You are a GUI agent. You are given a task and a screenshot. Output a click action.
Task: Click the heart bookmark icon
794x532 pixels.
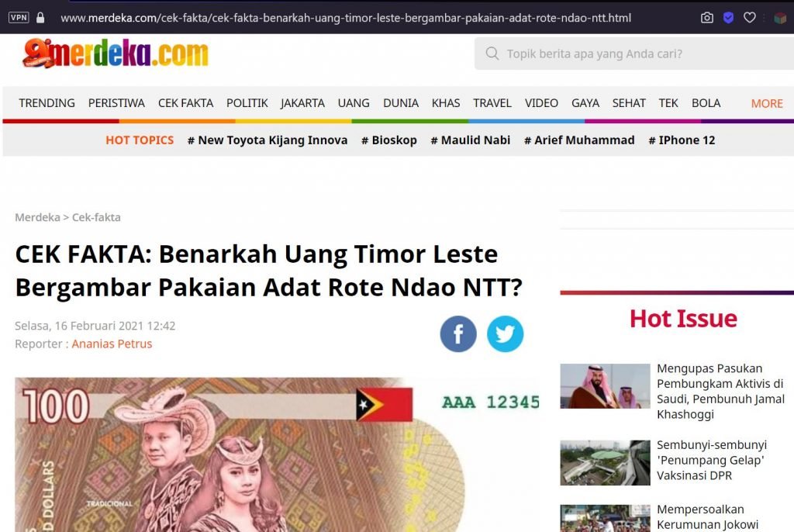(x=750, y=18)
